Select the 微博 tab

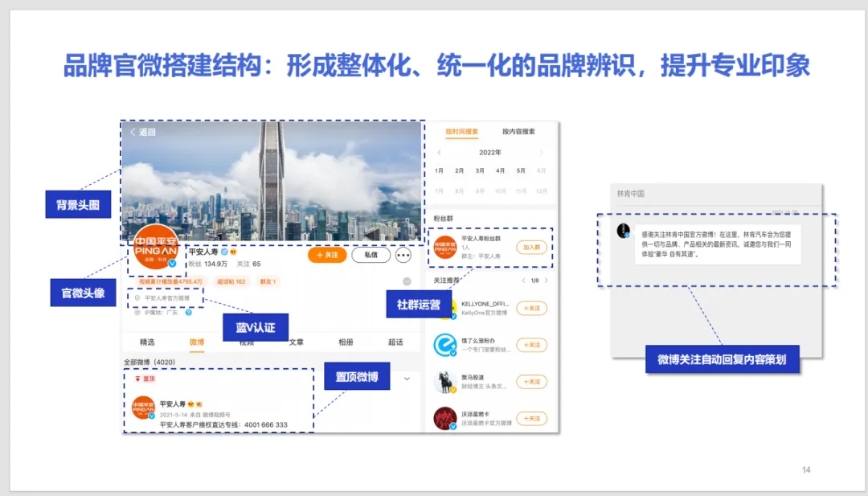[x=197, y=342]
